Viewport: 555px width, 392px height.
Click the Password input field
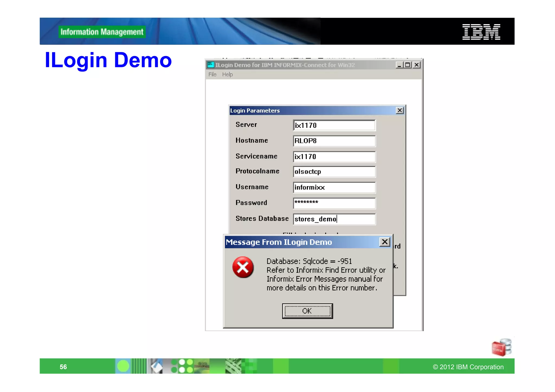pos(334,203)
